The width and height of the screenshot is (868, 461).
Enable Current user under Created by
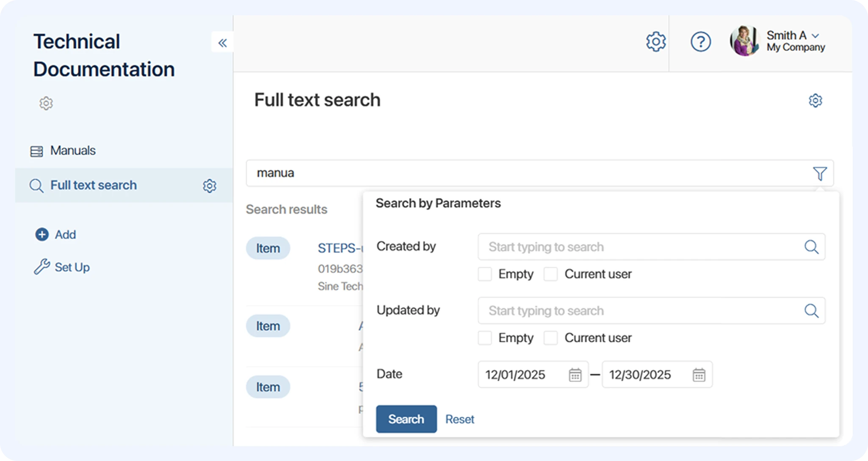pyautogui.click(x=550, y=274)
